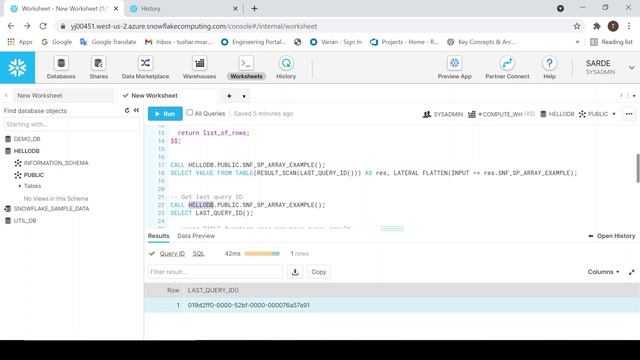Select the INFORMATION_SCHEMA schema

[x=56, y=163]
